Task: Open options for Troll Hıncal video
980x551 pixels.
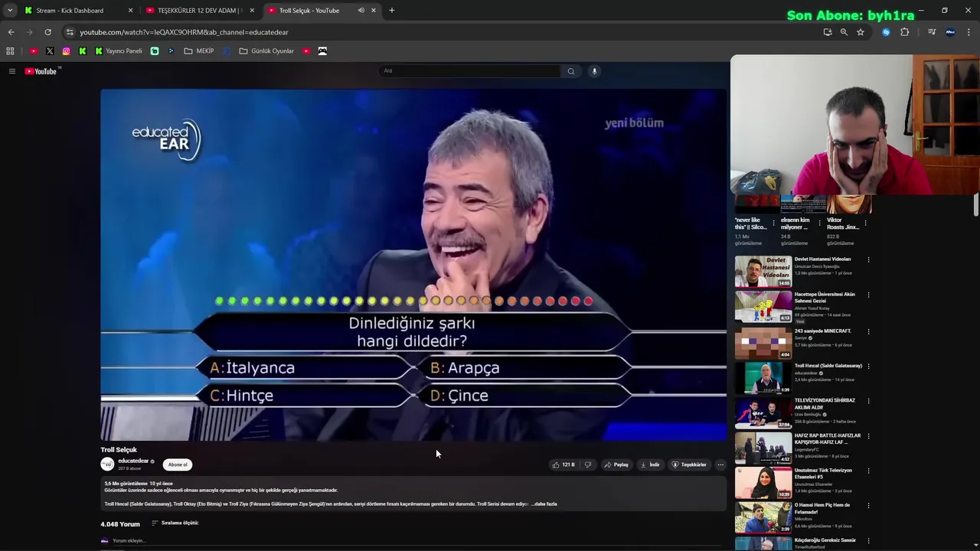Action: click(868, 367)
